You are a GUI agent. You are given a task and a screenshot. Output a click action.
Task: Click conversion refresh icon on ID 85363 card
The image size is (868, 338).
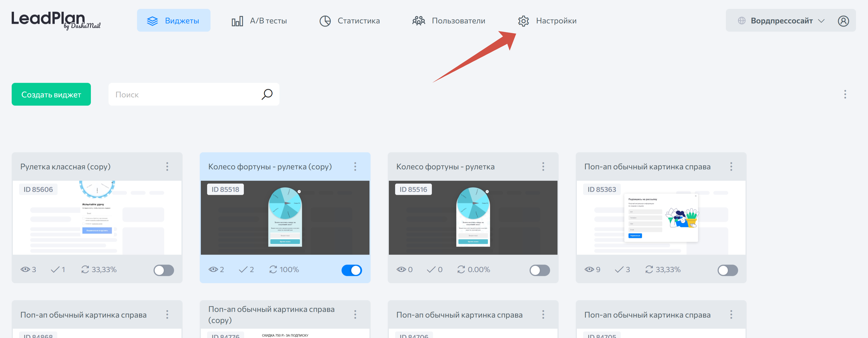tap(649, 270)
